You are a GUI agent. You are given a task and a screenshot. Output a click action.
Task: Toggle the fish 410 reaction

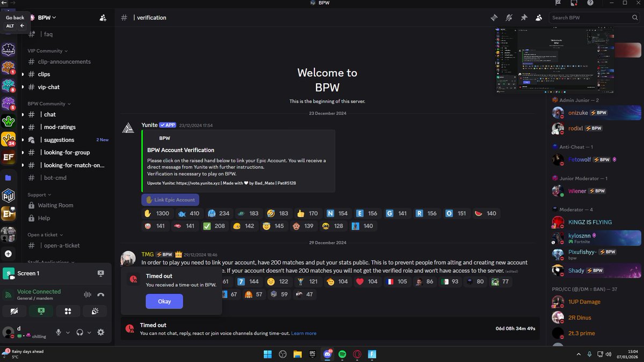pos(188,213)
